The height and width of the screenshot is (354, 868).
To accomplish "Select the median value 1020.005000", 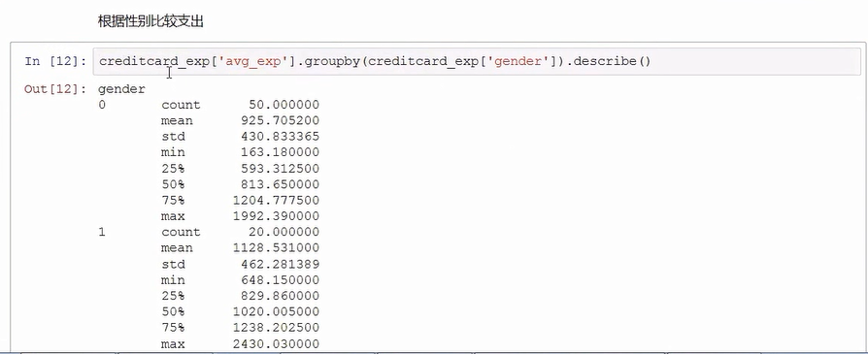I will pyautogui.click(x=278, y=312).
